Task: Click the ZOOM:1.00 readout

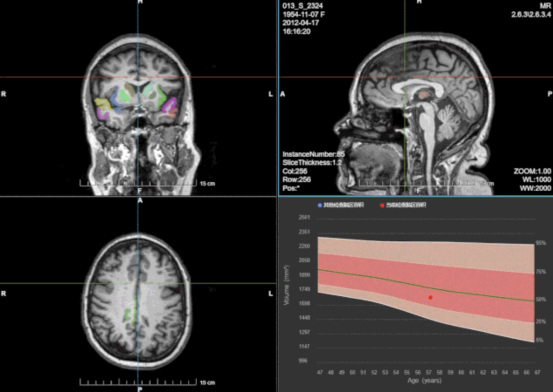Action: pos(532,171)
